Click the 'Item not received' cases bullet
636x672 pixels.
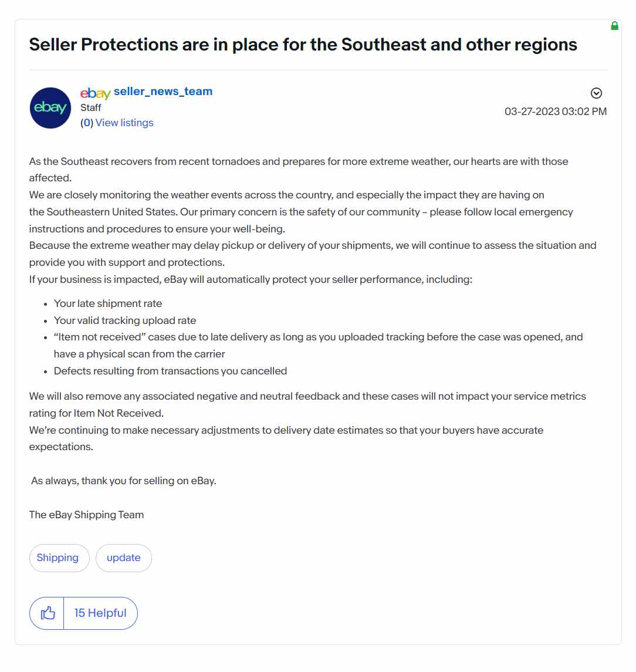[318, 346]
